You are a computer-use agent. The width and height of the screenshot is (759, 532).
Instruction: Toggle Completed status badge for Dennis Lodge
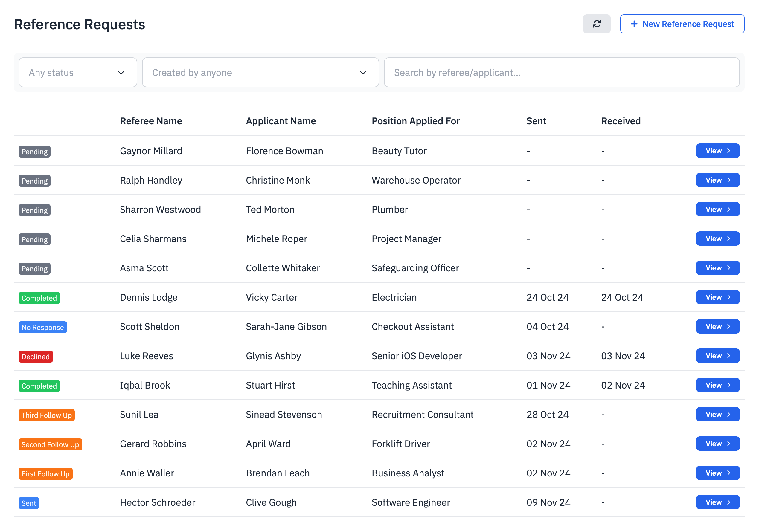coord(39,297)
